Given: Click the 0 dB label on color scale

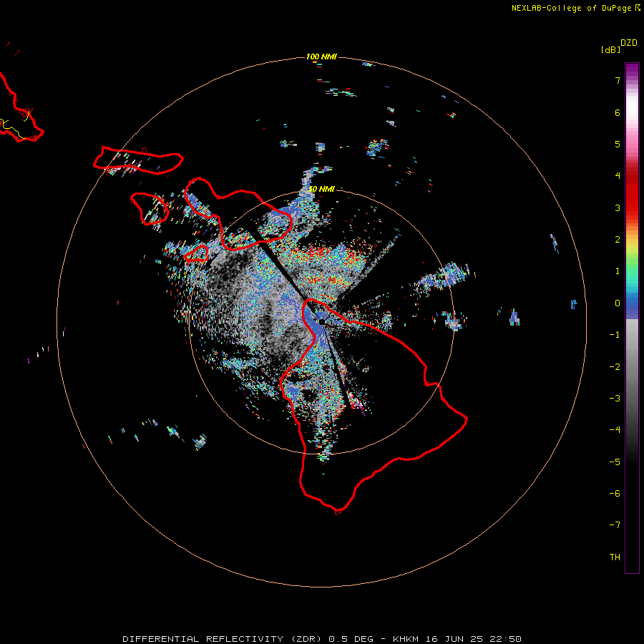Looking at the screenshot, I should [x=618, y=303].
